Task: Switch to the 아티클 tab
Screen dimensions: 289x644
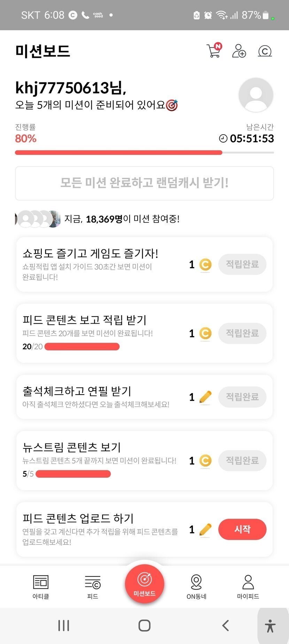Action: coord(41,587)
